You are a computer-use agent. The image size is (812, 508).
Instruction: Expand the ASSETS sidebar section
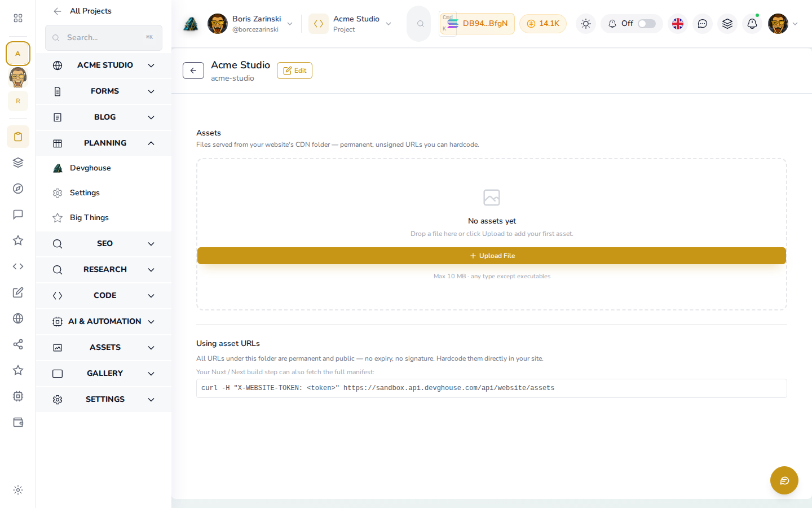click(x=104, y=347)
